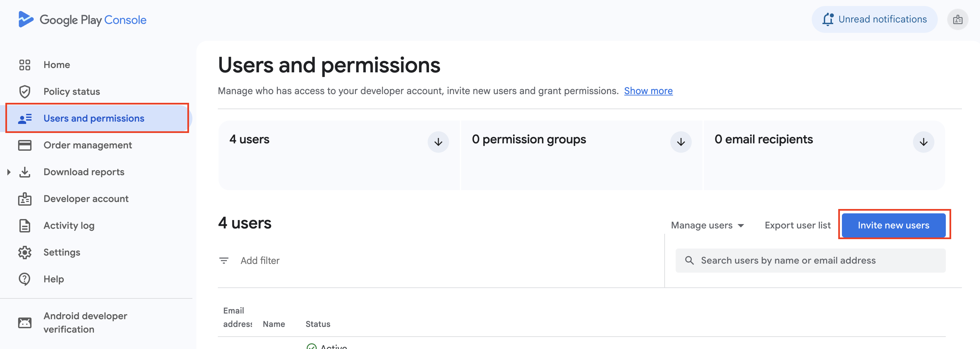
Task: Select Users and permissions in sidebar
Action: coord(94,119)
